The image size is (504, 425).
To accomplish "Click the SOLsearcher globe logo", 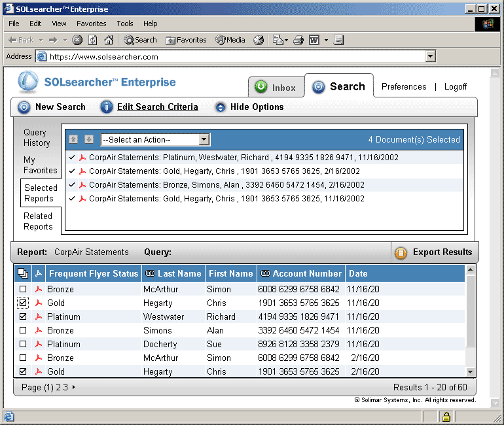I will (28, 81).
